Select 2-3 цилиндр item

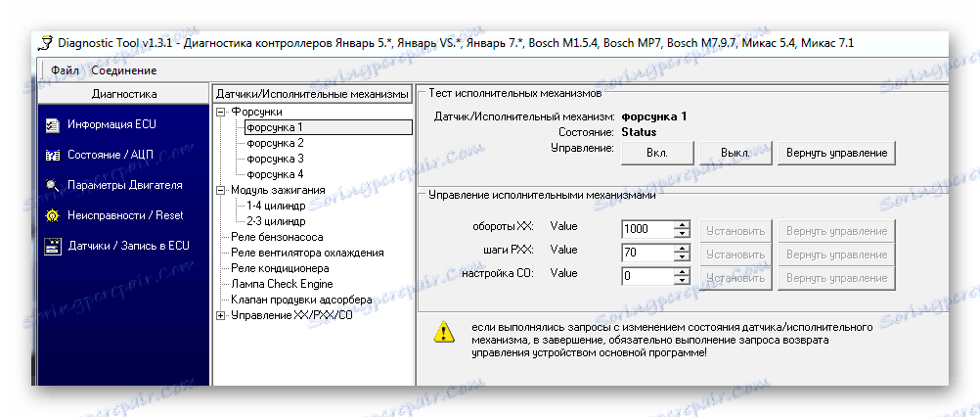[x=276, y=221]
